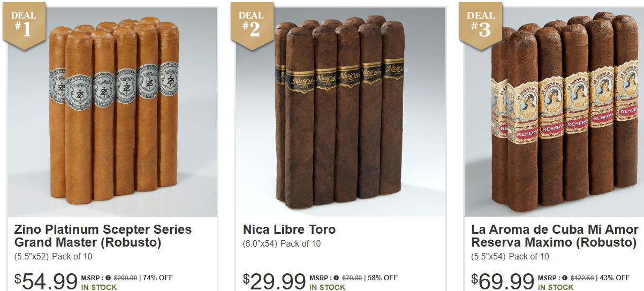
Task: Open the Zino Platinum cigar bundle image
Action: (112, 112)
